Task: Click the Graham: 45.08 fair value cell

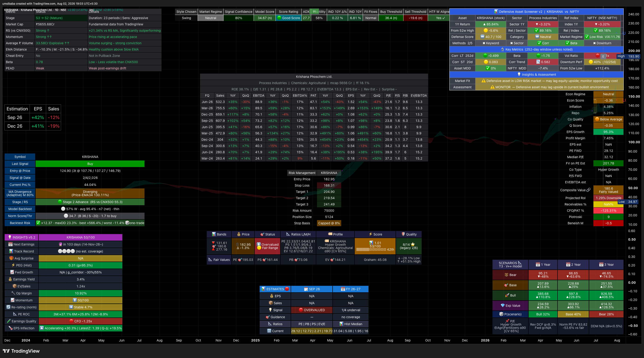Action: (x=375, y=260)
